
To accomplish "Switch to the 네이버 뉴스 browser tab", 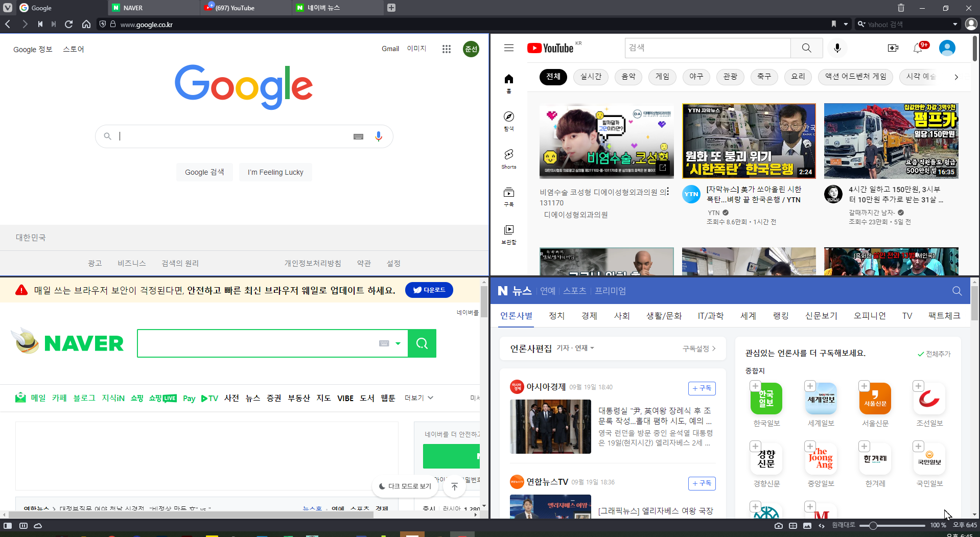I will (337, 8).
